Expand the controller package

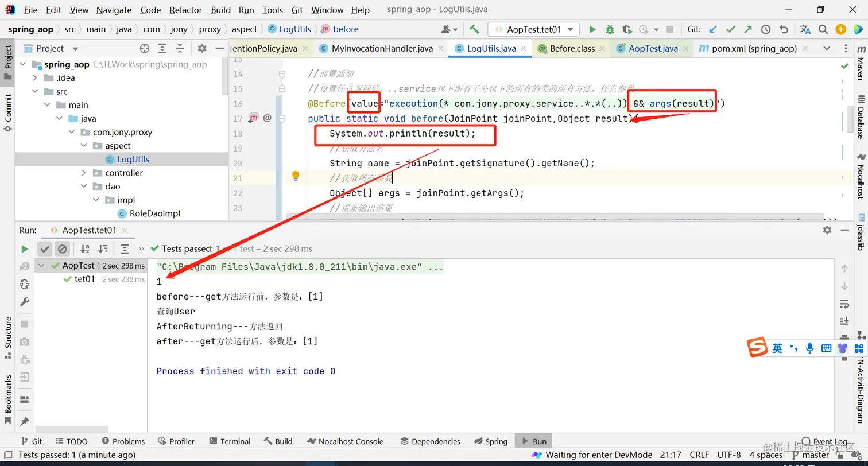click(84, 173)
